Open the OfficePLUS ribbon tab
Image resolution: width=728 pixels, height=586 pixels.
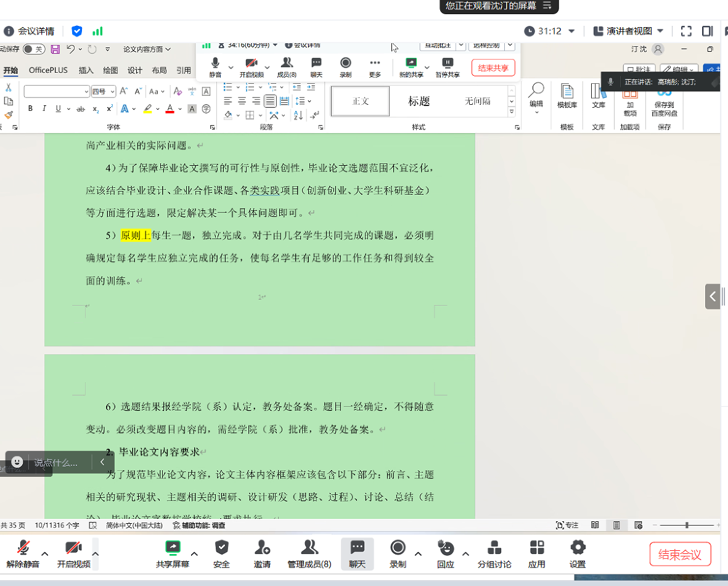click(48, 70)
